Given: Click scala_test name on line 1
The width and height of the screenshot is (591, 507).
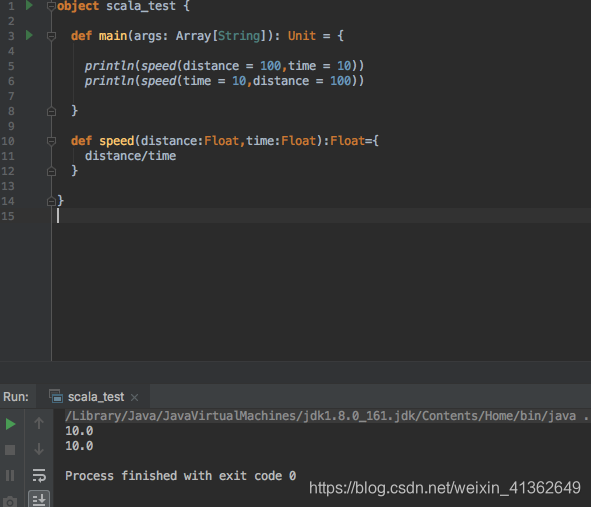Looking at the screenshot, I should pyautogui.click(x=141, y=6).
